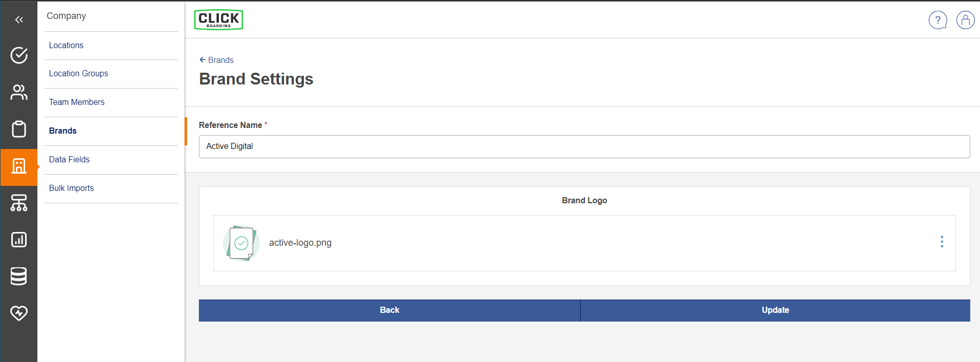Collapse the sidebar with double-chevron icon
Screen dimensions: 980x362
tap(19, 20)
